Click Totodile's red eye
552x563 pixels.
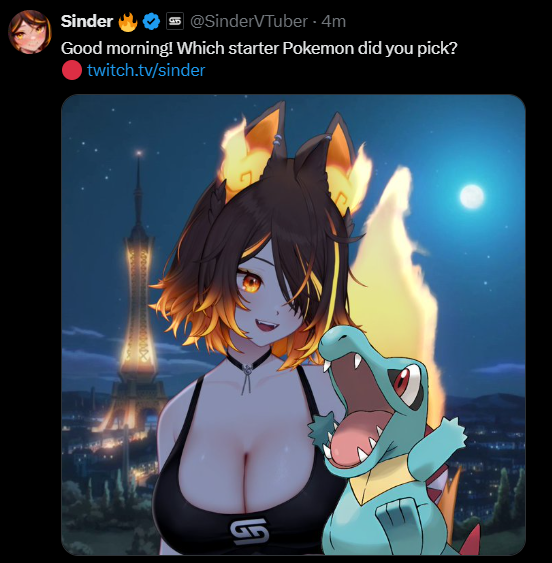point(402,382)
